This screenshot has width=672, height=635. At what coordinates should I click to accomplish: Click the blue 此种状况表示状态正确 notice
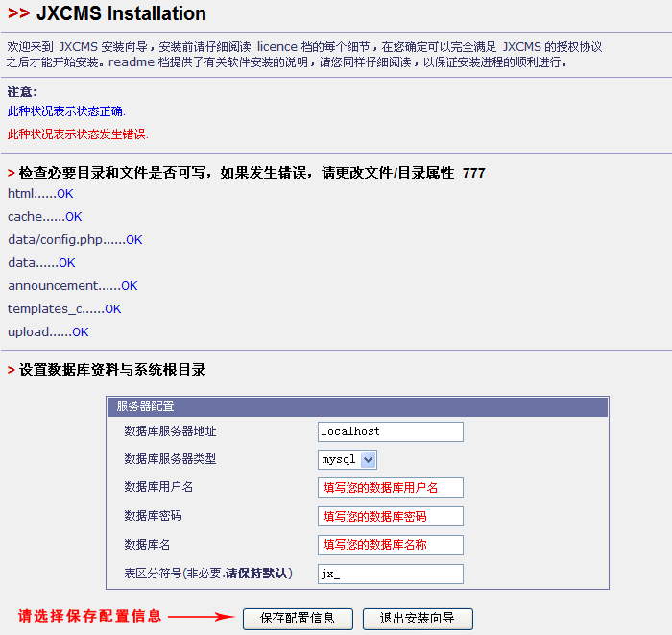point(66,111)
